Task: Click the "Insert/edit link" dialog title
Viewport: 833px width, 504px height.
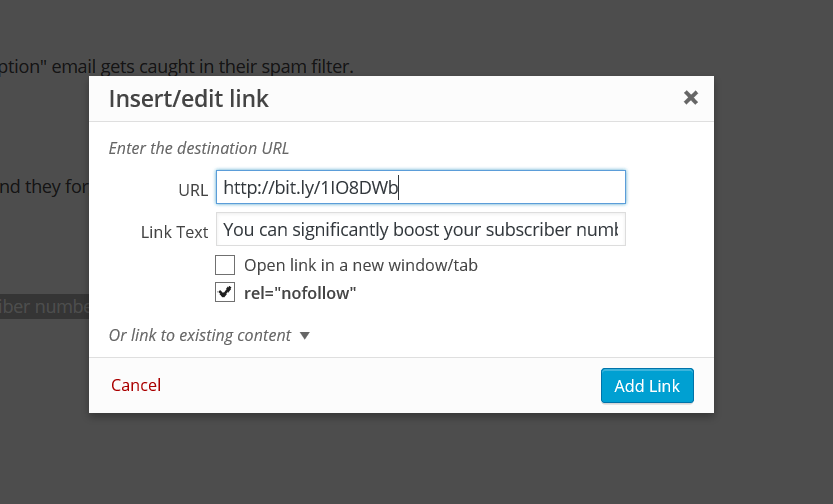Action: (x=188, y=99)
